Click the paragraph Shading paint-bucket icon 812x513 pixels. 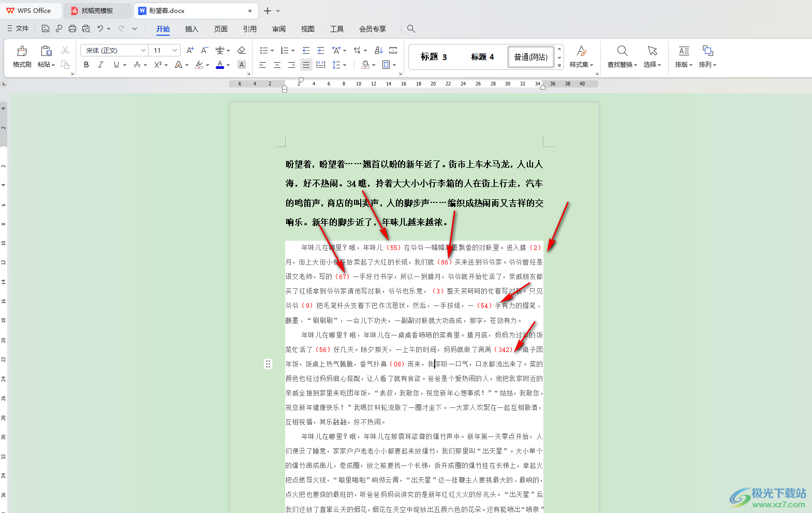pyautogui.click(x=365, y=65)
